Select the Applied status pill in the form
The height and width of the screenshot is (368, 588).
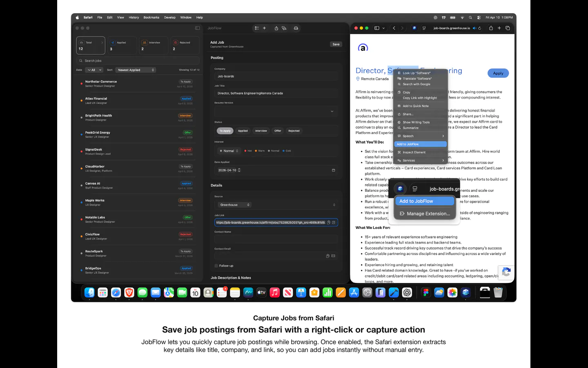(243, 131)
